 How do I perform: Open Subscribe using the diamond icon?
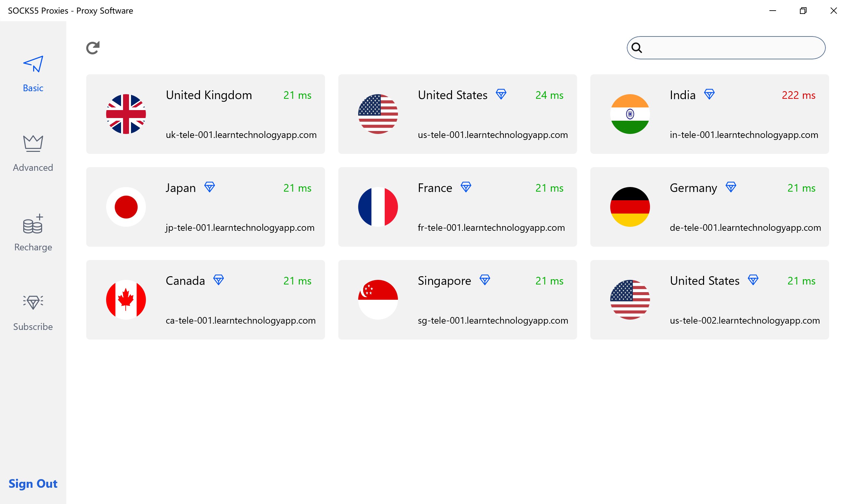pos(33,302)
